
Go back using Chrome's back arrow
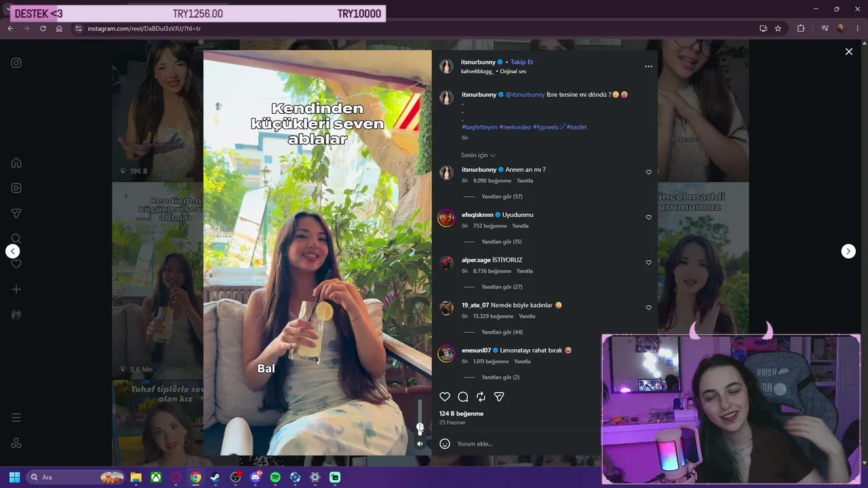(x=10, y=28)
